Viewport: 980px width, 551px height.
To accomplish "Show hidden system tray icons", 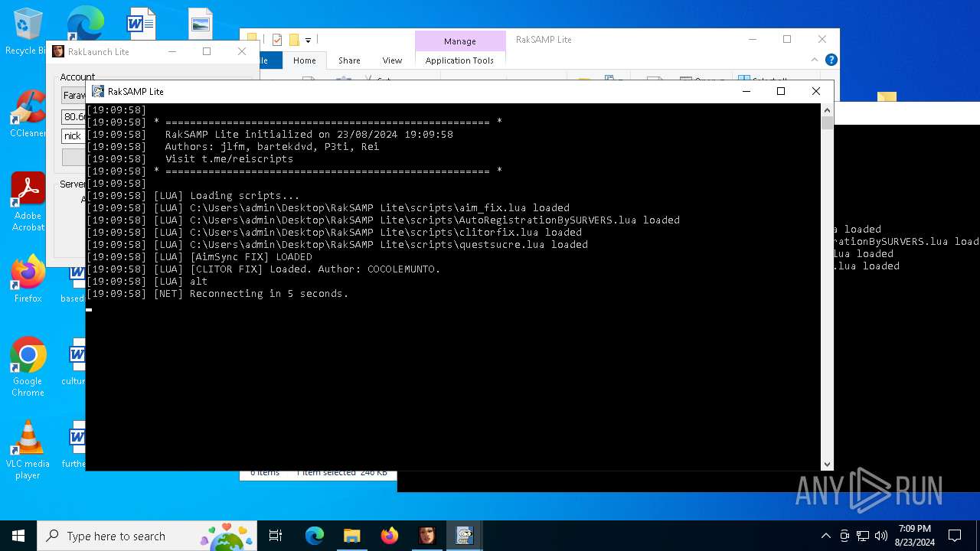I will tap(825, 536).
